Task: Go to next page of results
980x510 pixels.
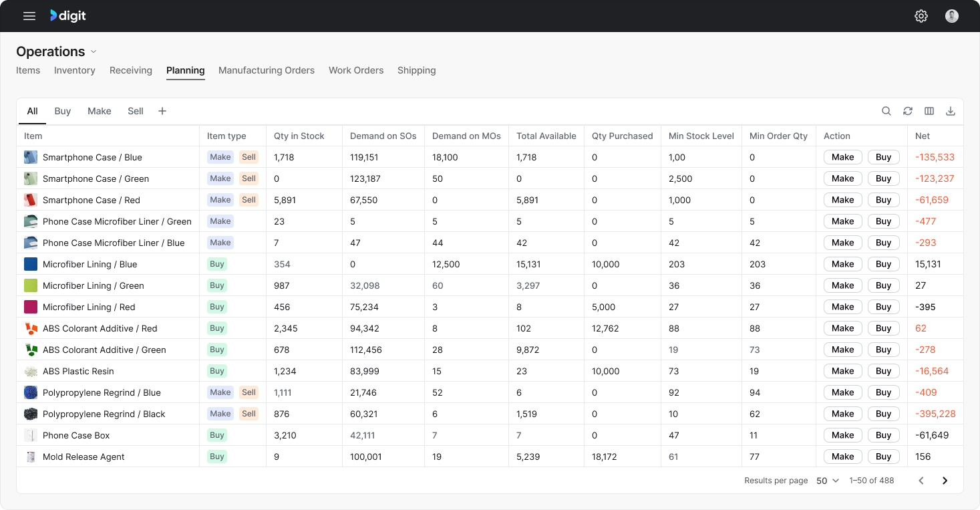Action: coord(945,481)
